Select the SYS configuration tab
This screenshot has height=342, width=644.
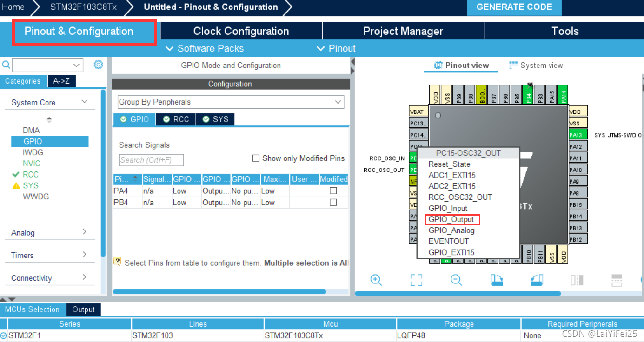coord(215,119)
